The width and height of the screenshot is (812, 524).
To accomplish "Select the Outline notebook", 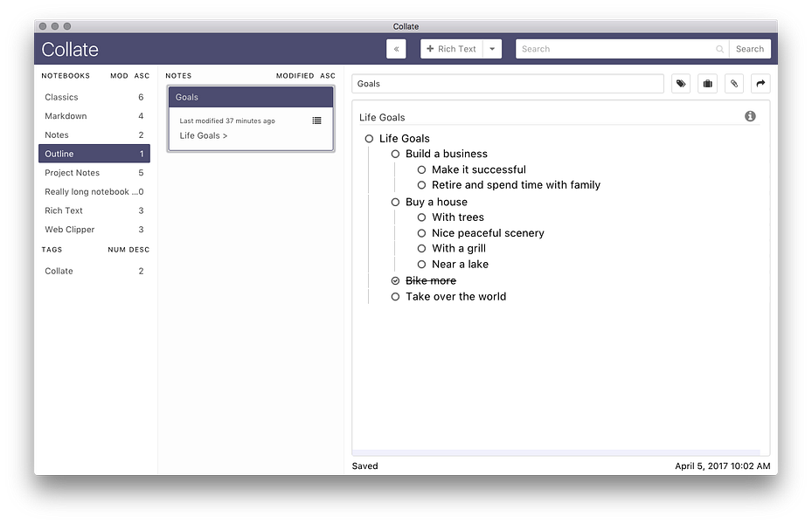I will coord(94,154).
